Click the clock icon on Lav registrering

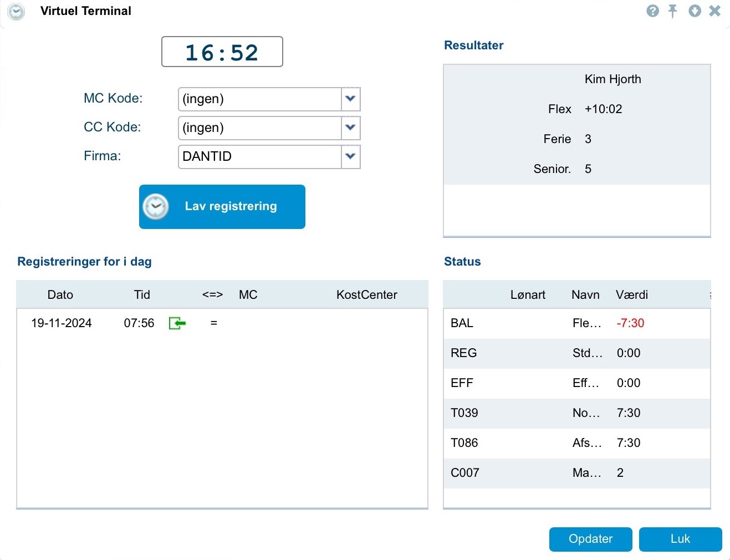pos(156,207)
